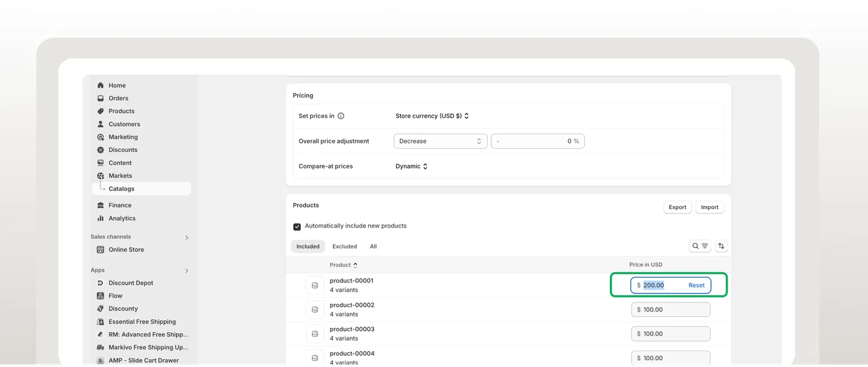This screenshot has width=868, height=367.
Task: Click product-00003 image thumbnail
Action: pos(315,334)
